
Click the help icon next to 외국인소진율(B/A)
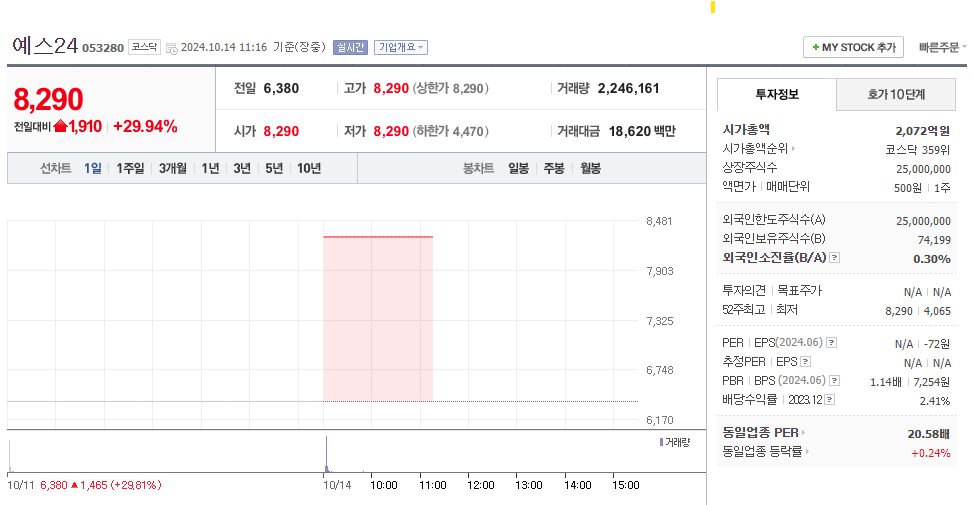tap(835, 257)
